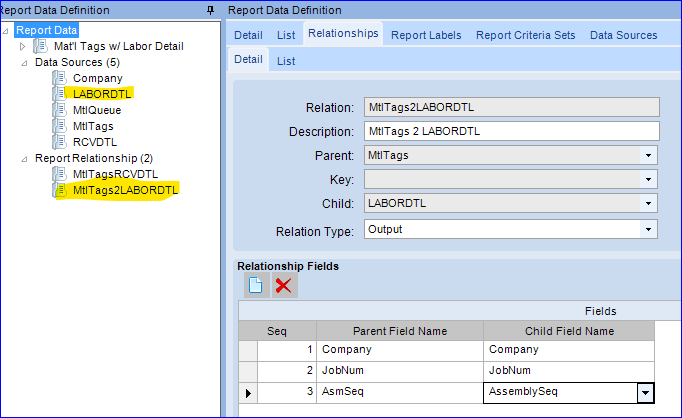Click the Company parent field cell

[400, 351]
